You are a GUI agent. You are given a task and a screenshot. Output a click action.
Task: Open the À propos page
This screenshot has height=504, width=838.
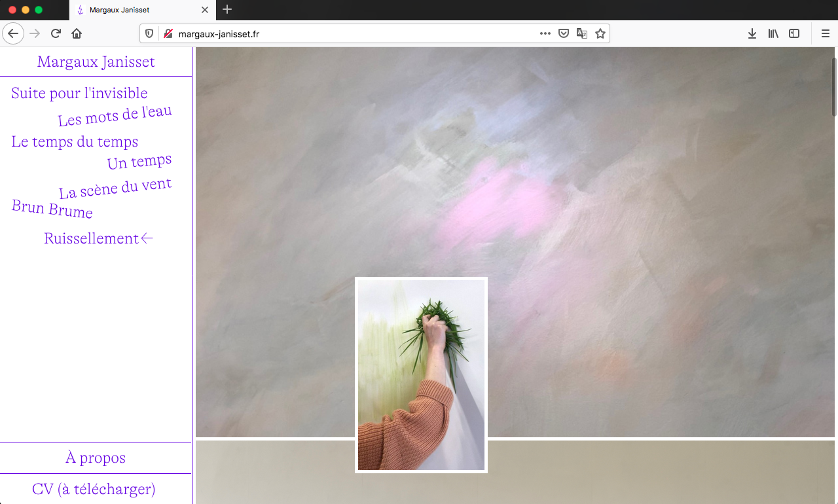pyautogui.click(x=96, y=458)
